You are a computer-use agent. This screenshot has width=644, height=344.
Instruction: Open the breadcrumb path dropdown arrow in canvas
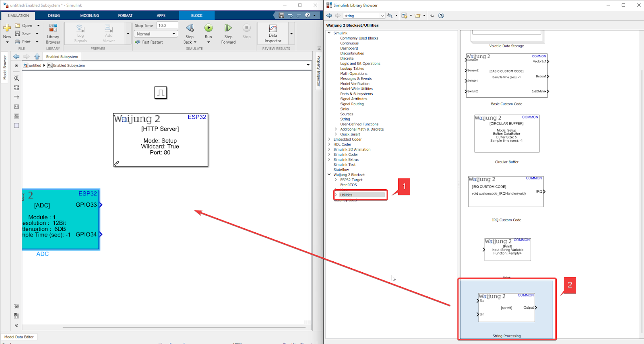coord(308,65)
